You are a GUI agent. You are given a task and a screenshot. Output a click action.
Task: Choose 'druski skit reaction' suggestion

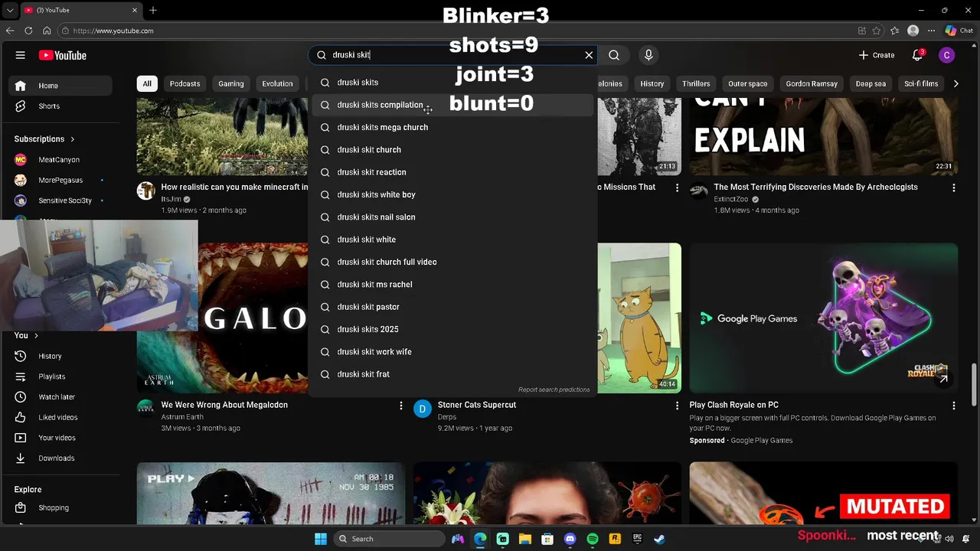[x=452, y=172]
